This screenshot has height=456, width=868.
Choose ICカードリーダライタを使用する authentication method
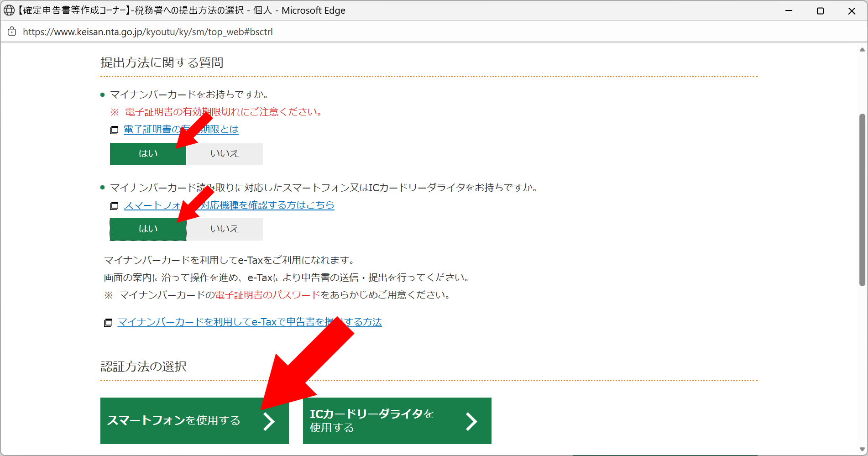coord(383,421)
